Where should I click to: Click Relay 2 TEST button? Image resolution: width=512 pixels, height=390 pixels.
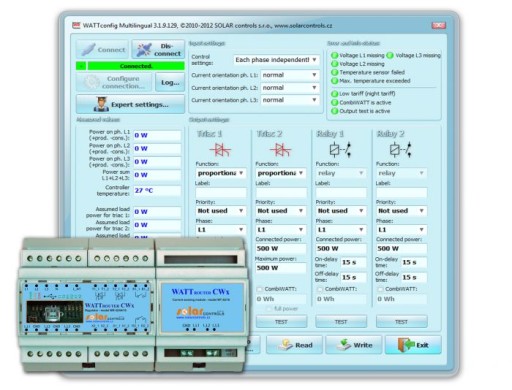pos(402,322)
